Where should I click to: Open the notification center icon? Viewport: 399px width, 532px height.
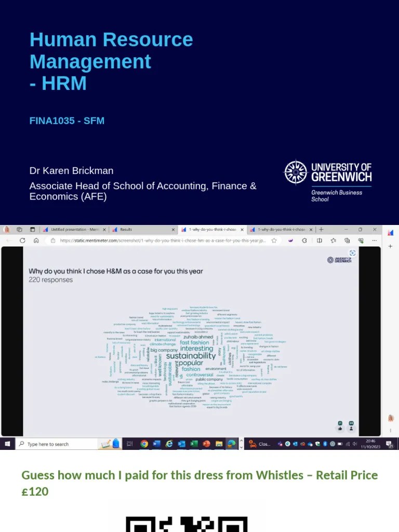(390, 444)
